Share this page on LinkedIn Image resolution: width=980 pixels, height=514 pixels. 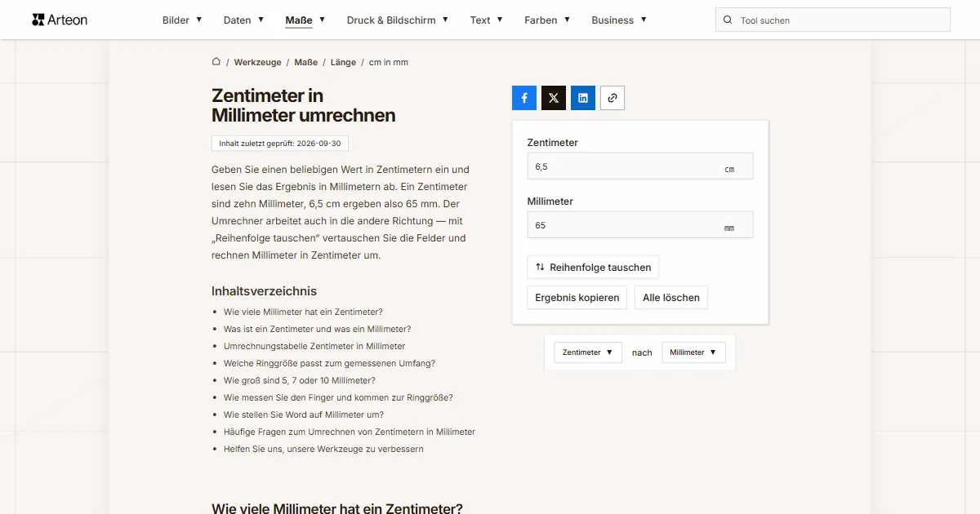click(583, 98)
